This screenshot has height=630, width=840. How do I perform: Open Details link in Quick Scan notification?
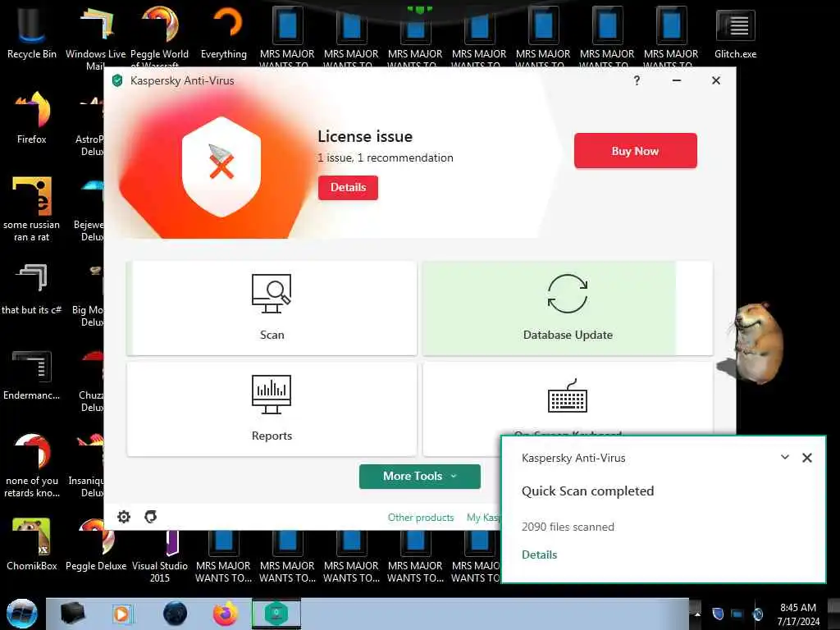click(540, 555)
